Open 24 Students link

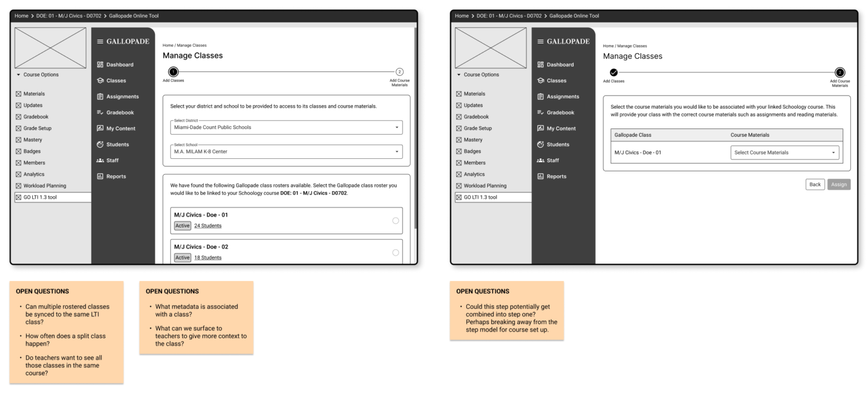click(208, 226)
